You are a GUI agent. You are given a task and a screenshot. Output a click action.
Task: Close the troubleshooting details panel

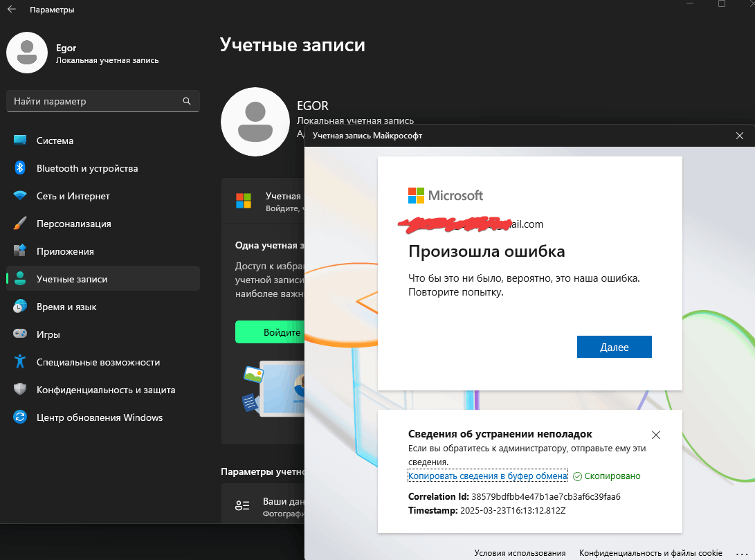(x=656, y=435)
